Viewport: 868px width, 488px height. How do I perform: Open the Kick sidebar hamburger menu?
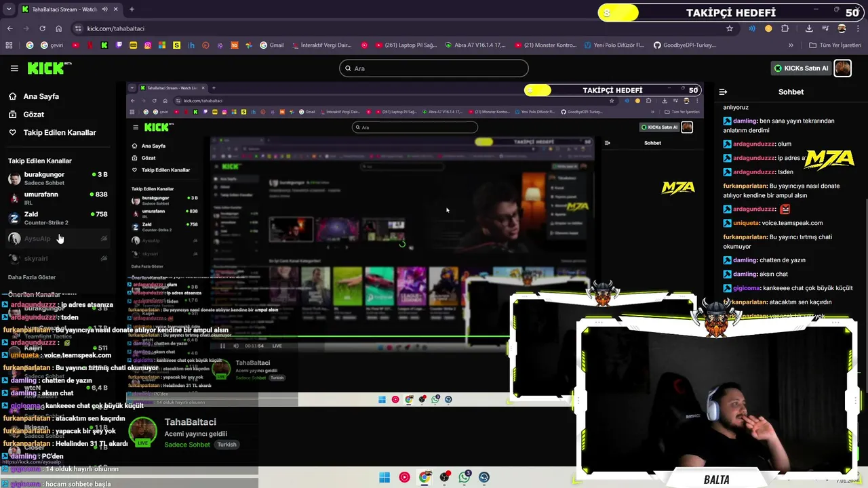point(14,68)
